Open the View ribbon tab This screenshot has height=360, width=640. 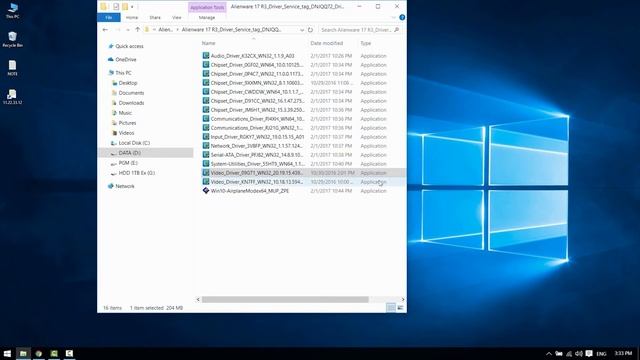[176, 18]
